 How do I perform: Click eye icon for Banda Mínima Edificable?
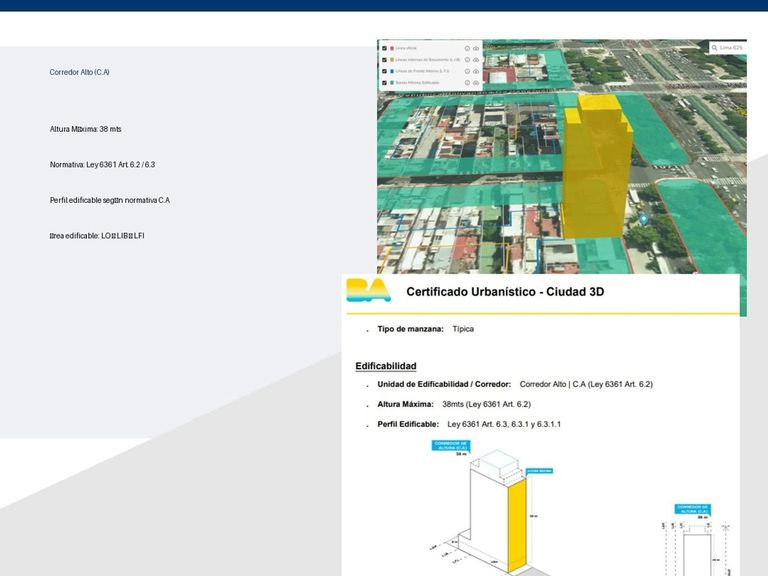pos(476,82)
